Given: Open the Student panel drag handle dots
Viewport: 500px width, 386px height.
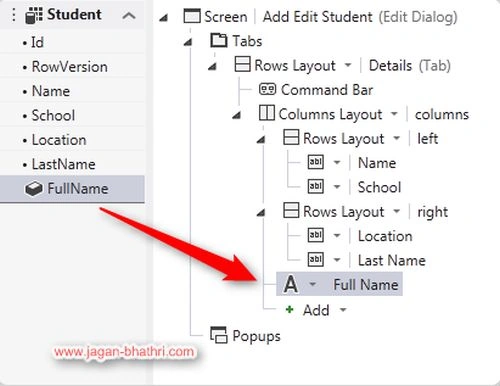Looking at the screenshot, I should point(13,15).
